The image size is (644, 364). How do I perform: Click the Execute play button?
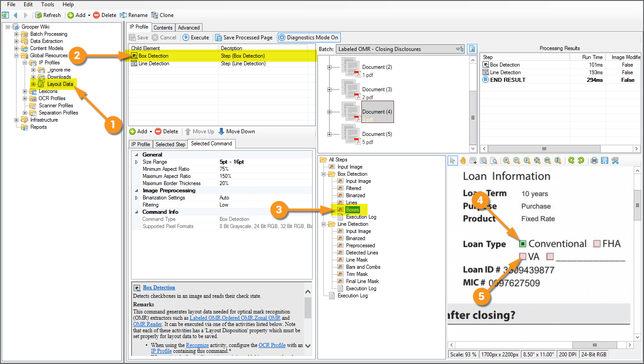[x=196, y=38]
